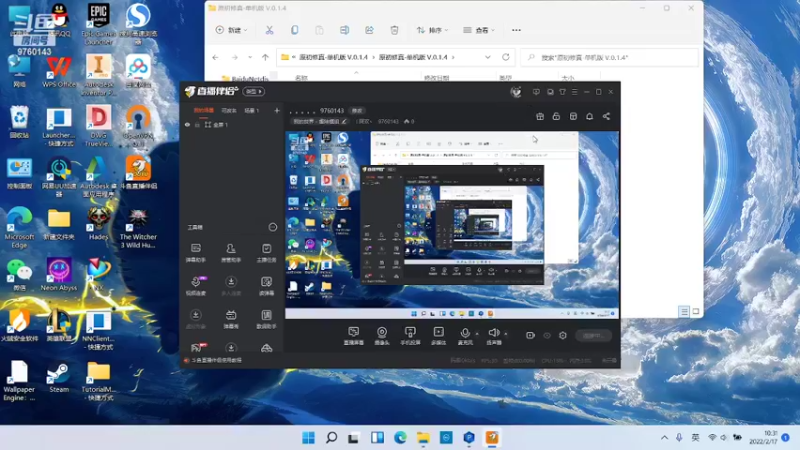Add a multimedia source to the stream
This screenshot has height=450, width=800.
click(438, 336)
